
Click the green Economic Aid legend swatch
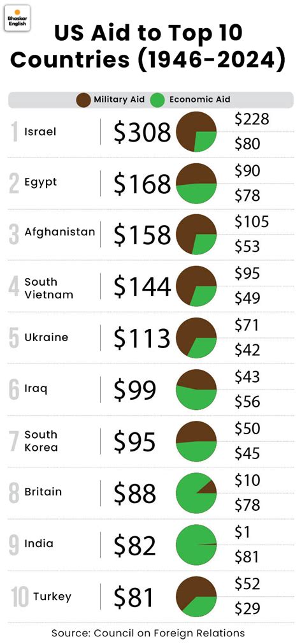[x=157, y=100]
